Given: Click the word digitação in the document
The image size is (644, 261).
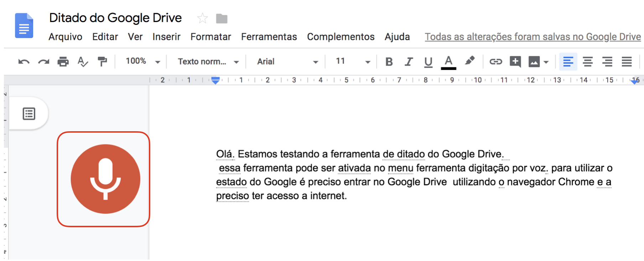Looking at the screenshot, I should coord(489,168).
